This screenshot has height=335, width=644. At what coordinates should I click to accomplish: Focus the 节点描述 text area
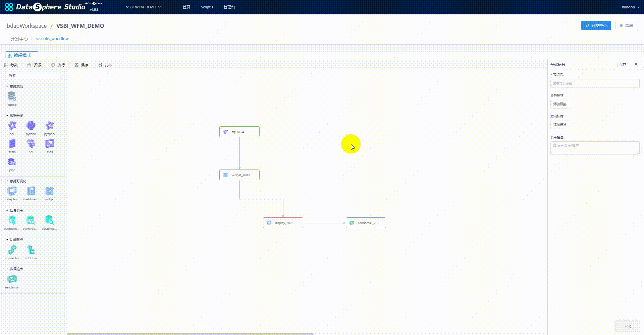[595, 148]
